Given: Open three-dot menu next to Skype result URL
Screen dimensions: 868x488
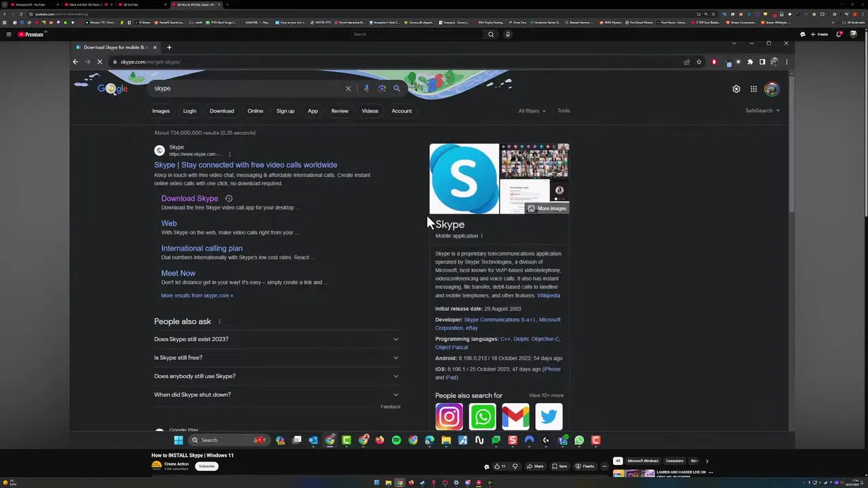Looking at the screenshot, I should (229, 155).
